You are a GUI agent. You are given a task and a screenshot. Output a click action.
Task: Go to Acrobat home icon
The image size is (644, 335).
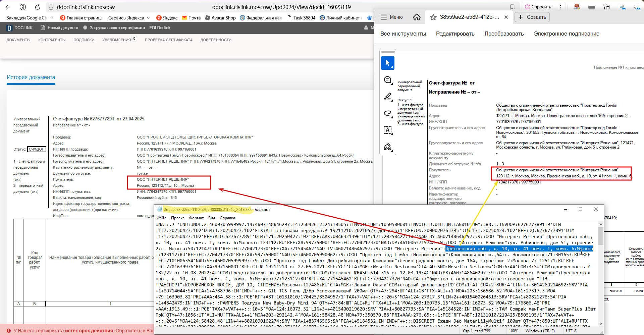[x=417, y=17]
